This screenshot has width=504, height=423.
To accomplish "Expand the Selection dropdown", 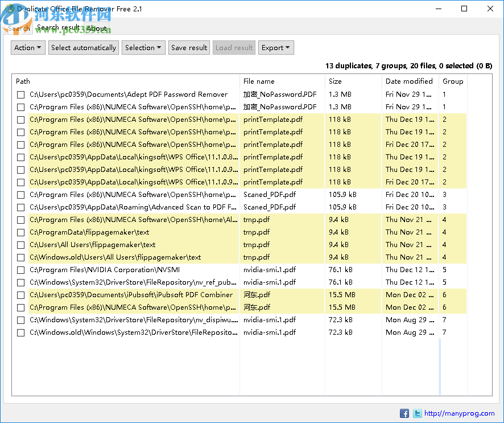I will tap(143, 48).
